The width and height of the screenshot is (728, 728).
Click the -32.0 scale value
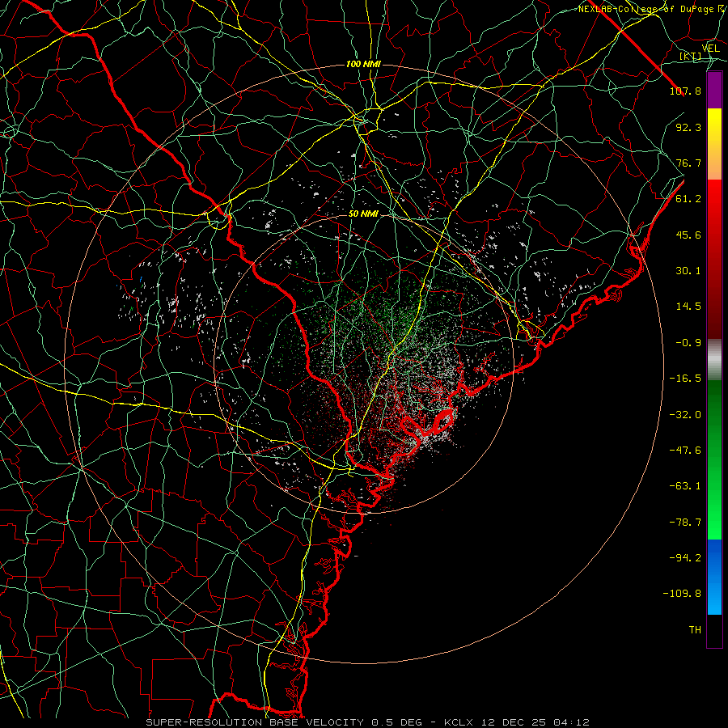(x=685, y=415)
